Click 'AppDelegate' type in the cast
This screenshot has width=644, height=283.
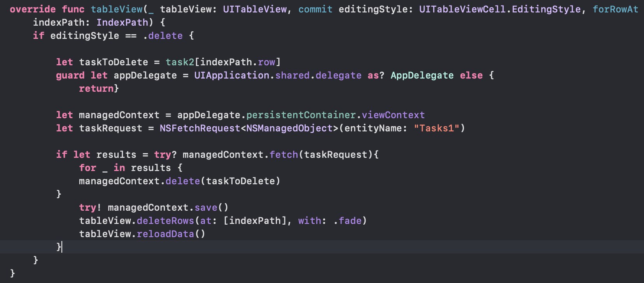[422, 75]
